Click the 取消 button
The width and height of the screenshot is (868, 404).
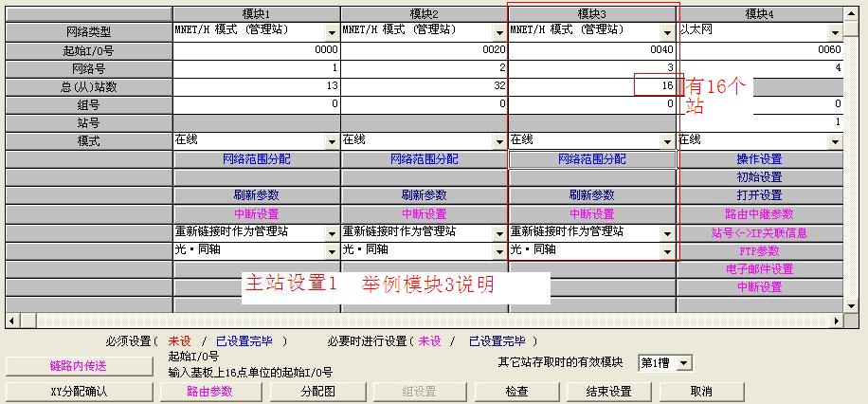[x=700, y=391]
